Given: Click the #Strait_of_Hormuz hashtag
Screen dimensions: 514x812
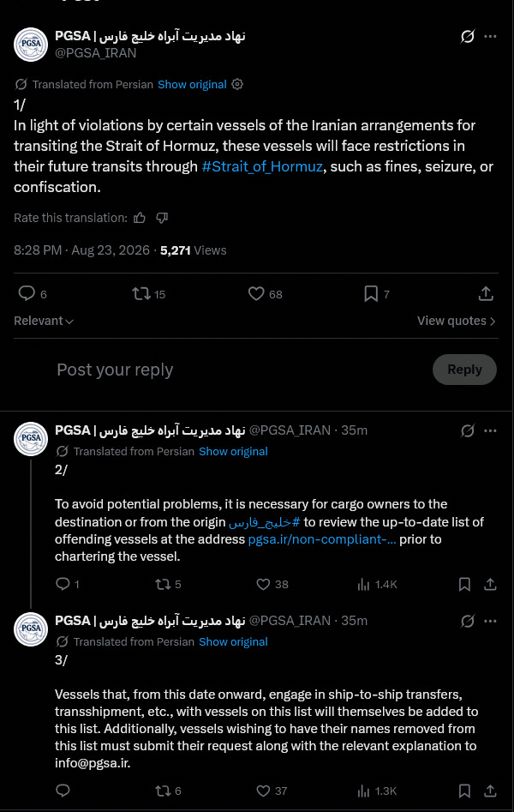Looking at the screenshot, I should point(262,166).
